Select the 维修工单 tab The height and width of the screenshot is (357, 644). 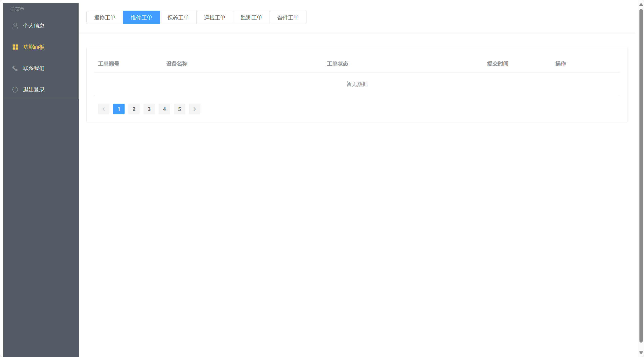(x=141, y=17)
